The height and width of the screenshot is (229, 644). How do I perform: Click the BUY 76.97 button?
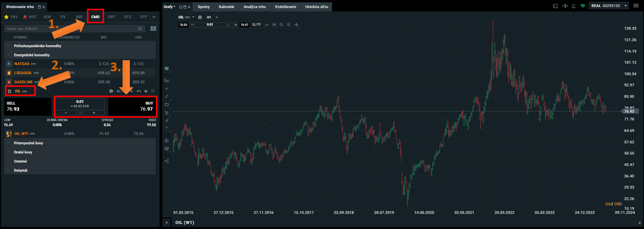pos(132,106)
